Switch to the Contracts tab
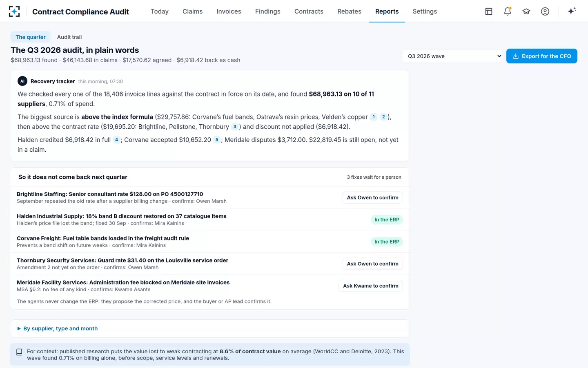Screen dimensions: 588x368 point(309,11)
